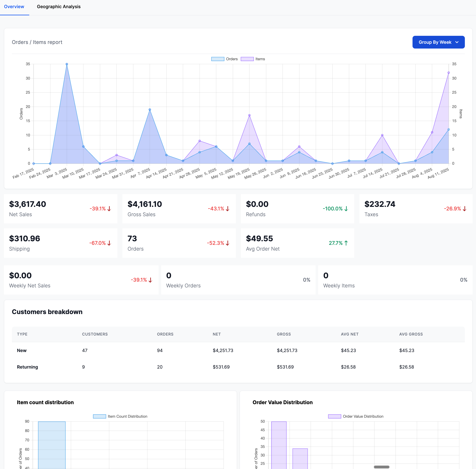The height and width of the screenshot is (469, 476).
Task: Open the Group By Week dropdown
Action: coord(438,42)
